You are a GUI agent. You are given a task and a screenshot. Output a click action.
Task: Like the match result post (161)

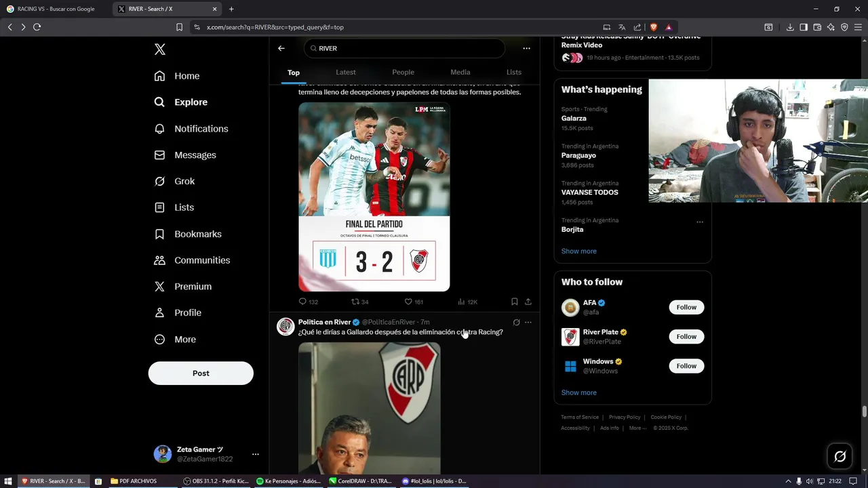414,302
